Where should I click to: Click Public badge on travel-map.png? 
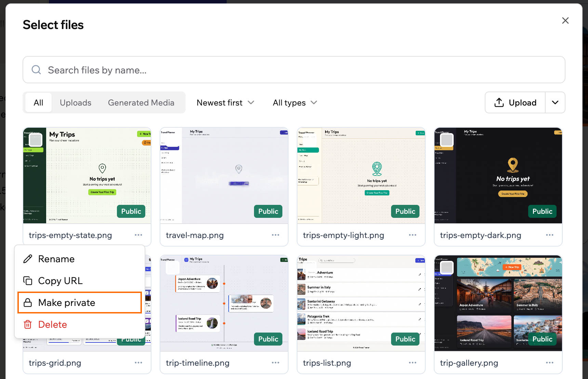coord(268,211)
